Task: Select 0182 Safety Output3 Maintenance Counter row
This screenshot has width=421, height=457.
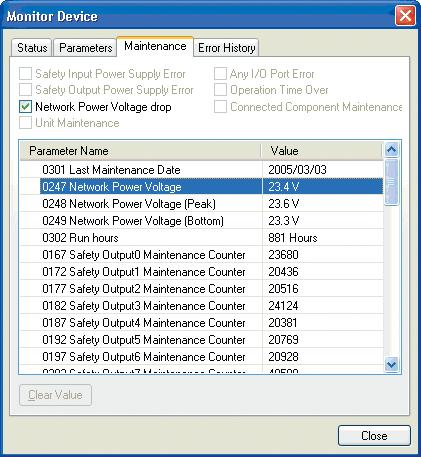Action: 201,306
